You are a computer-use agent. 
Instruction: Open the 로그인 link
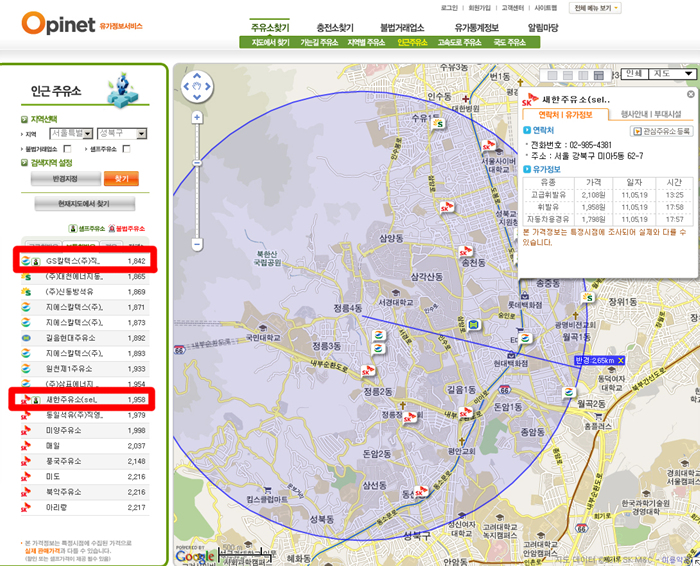coord(449,8)
